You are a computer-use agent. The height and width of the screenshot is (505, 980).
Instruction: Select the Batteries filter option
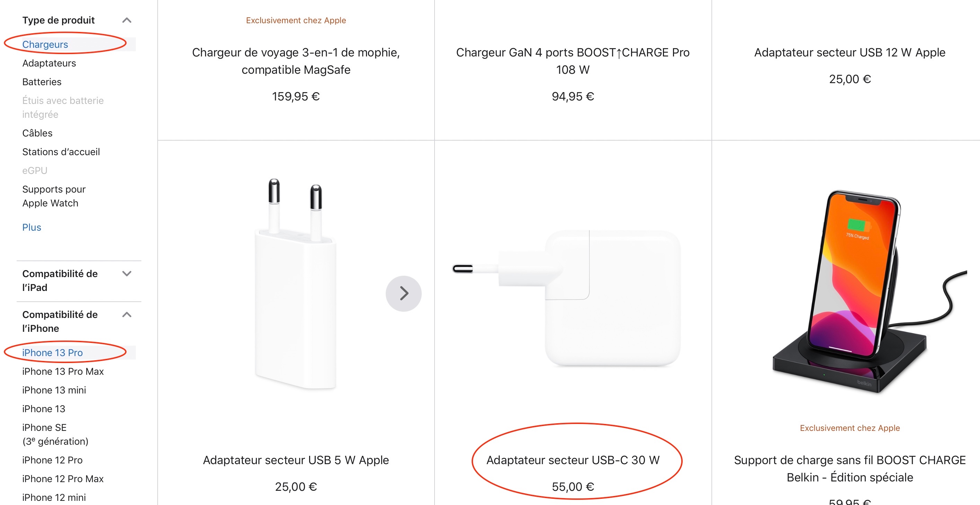pos(42,82)
